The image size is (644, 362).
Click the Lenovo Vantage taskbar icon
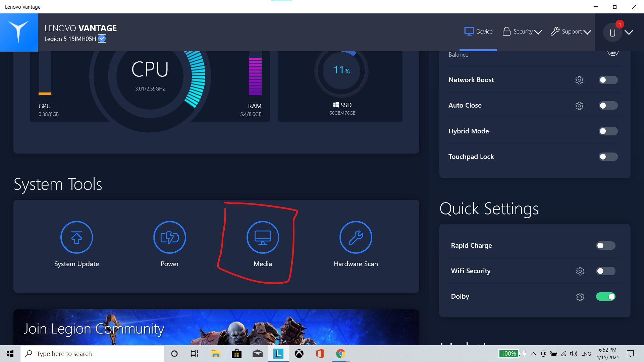(x=278, y=354)
